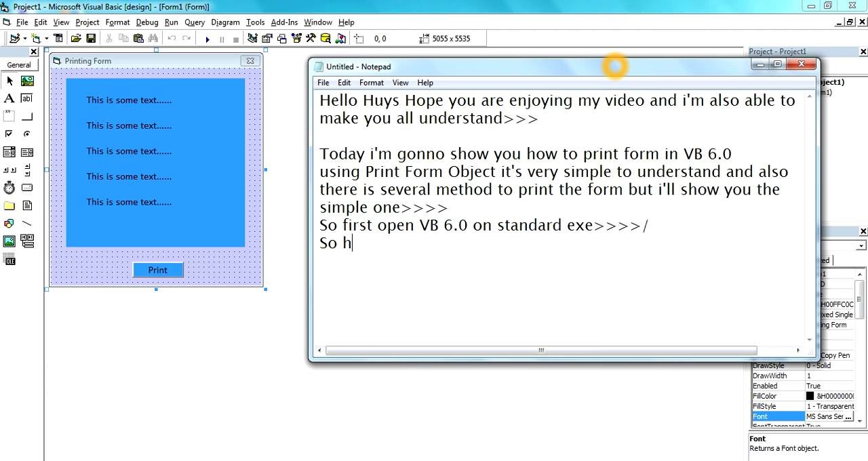
Task: Expand the Add Form dropdown arrow
Action: pos(46,39)
